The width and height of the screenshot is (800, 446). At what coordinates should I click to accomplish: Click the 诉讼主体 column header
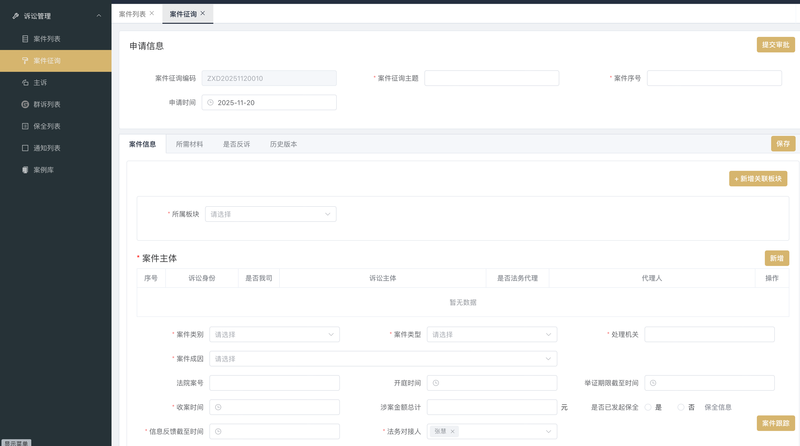383,278
